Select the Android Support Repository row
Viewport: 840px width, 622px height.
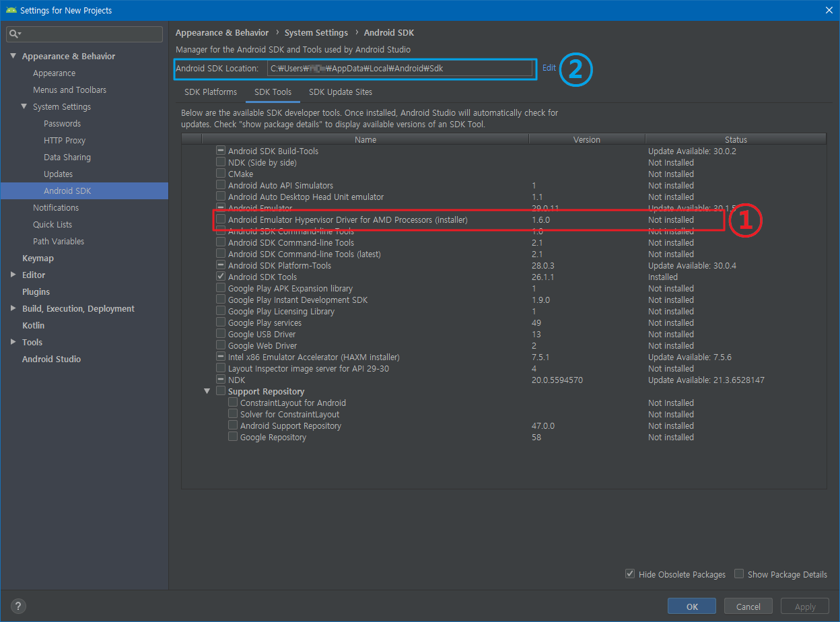pyautogui.click(x=503, y=425)
